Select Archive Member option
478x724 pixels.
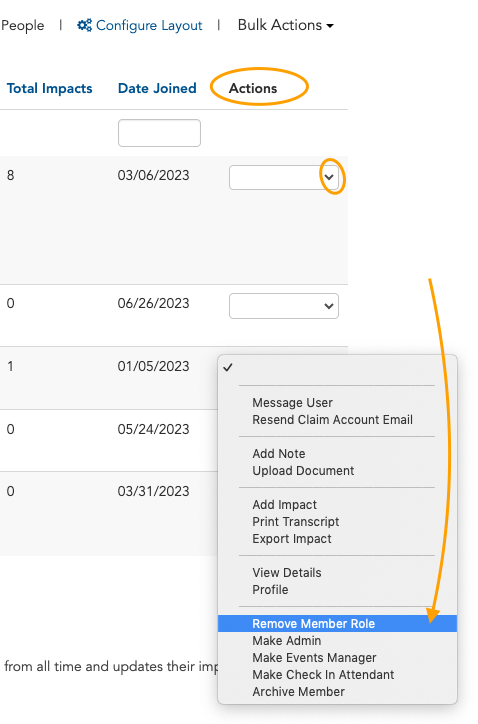coord(298,692)
